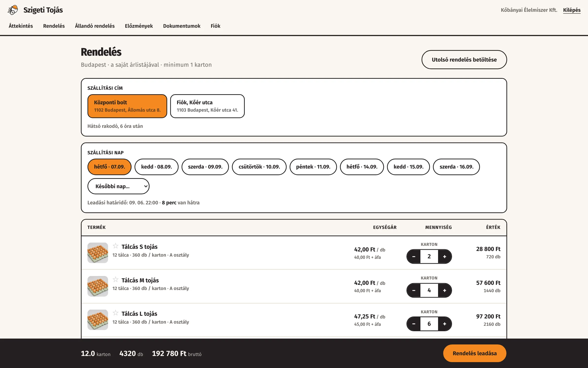This screenshot has height=368, width=588.
Task: Click the 57 600 Ft value
Action: (488, 283)
